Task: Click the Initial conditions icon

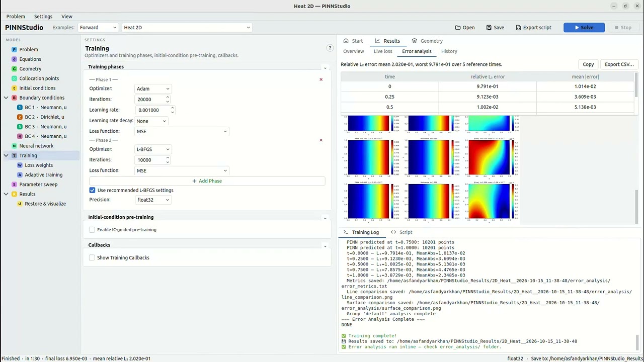Action: point(14,88)
